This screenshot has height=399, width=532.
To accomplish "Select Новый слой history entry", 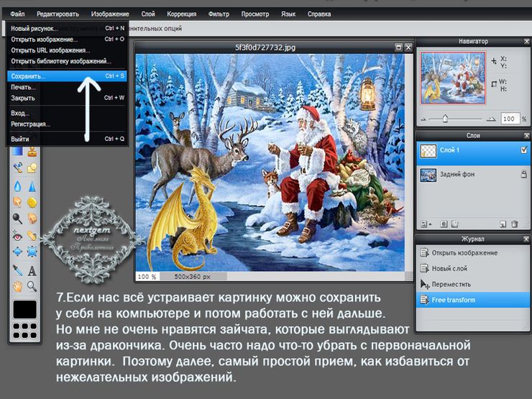I will click(x=472, y=268).
